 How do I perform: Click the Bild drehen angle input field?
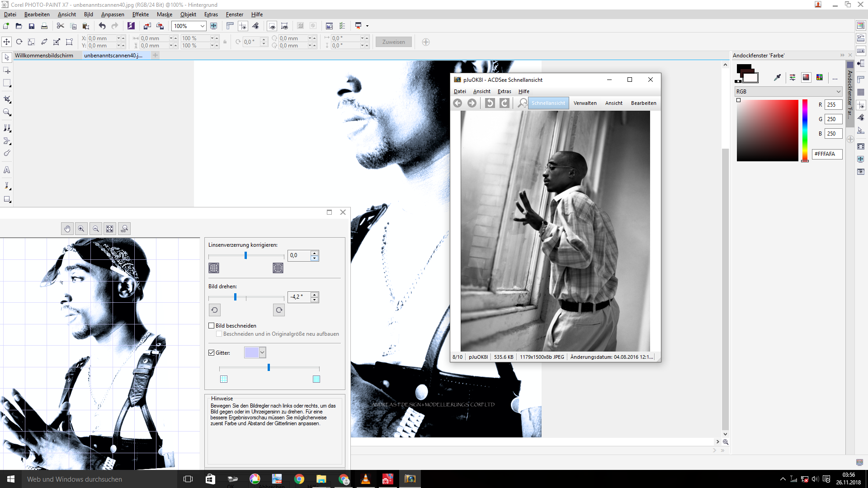point(299,297)
